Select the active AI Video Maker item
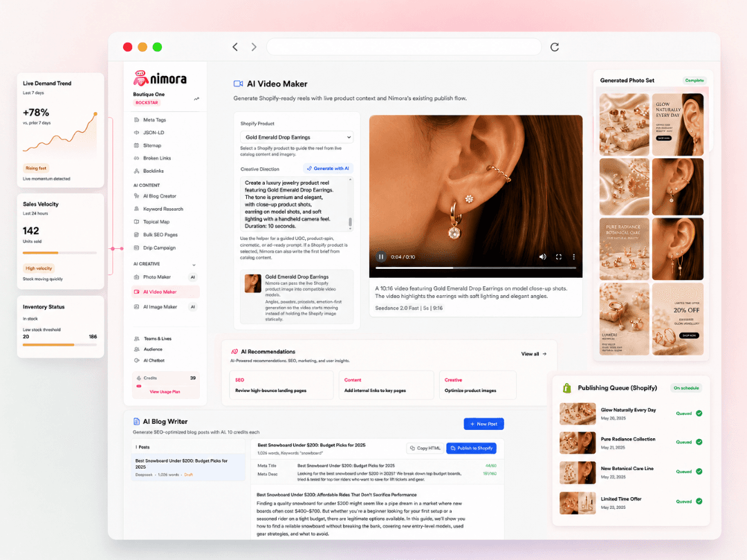The height and width of the screenshot is (560, 747). tap(165, 292)
